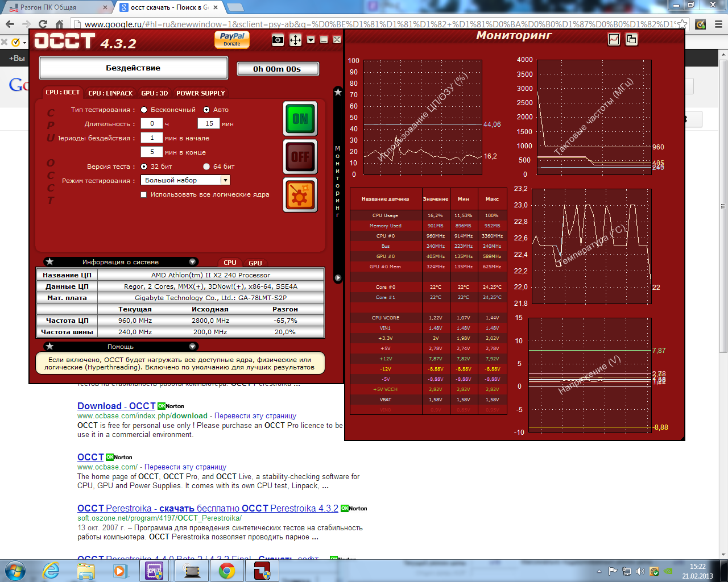728x582 pixels.
Task: Click the OCCT Perestroika download link
Action: [x=208, y=508]
